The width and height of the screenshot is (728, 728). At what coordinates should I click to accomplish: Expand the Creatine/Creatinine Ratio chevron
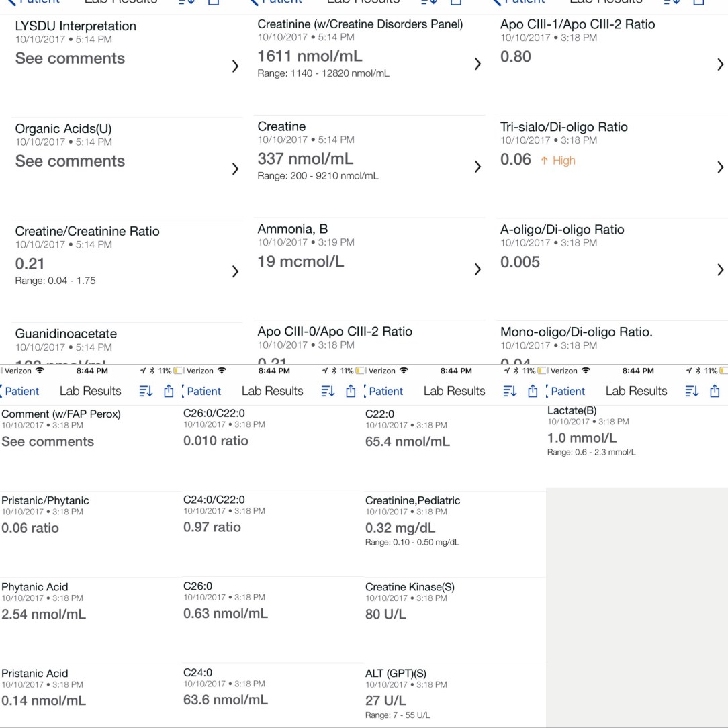pyautogui.click(x=235, y=271)
